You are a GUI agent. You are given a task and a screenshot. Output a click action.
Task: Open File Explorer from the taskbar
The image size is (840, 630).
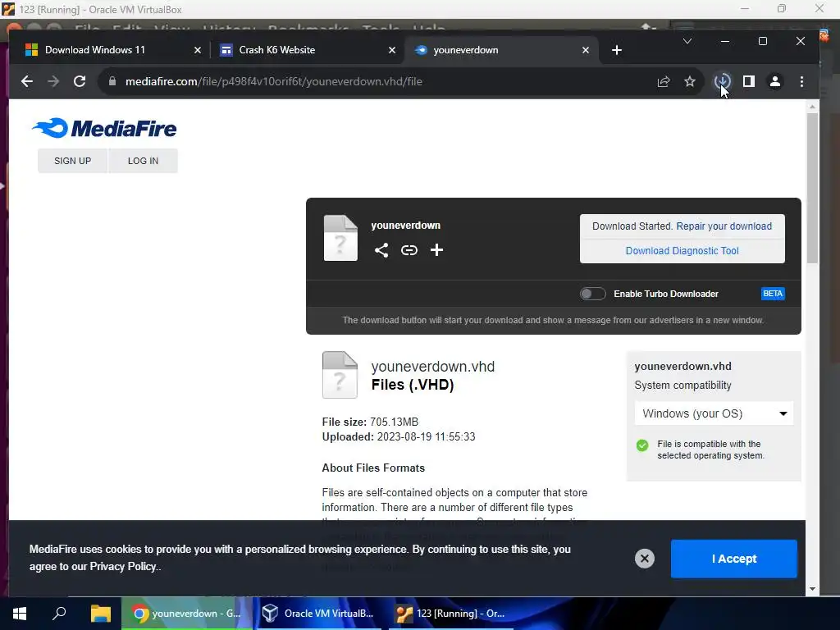[100, 614]
